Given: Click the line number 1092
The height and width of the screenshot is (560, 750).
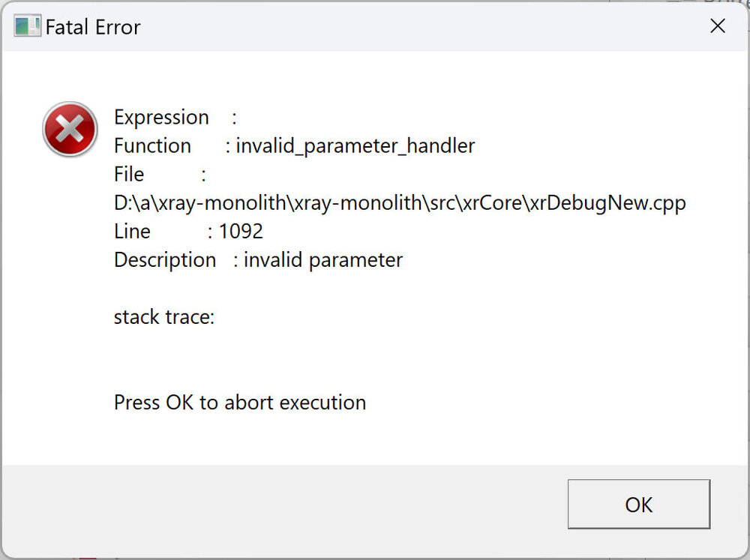Looking at the screenshot, I should [241, 232].
